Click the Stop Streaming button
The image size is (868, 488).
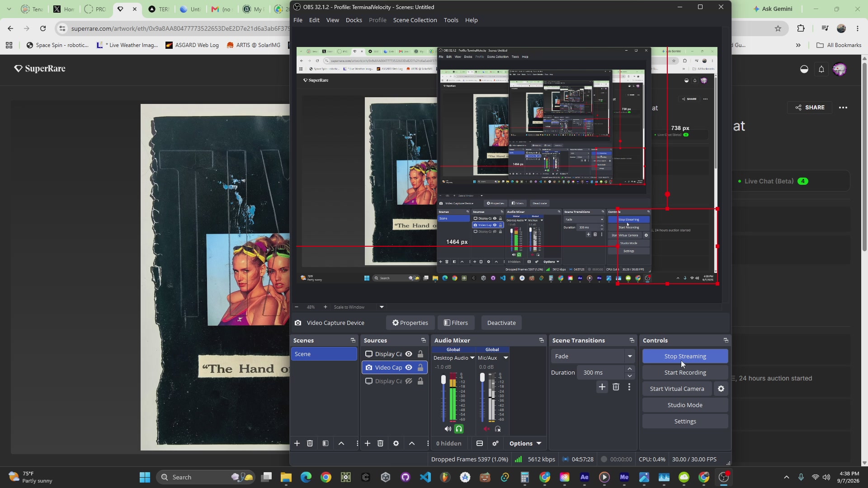(x=685, y=357)
